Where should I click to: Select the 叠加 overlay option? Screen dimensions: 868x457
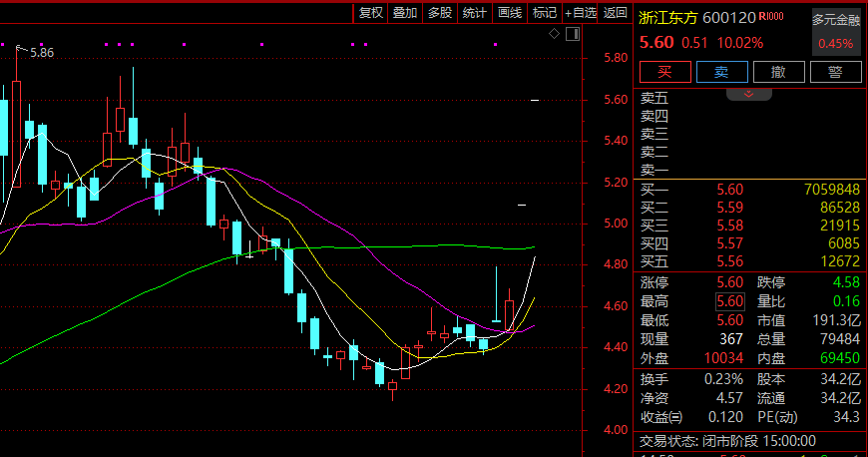coord(405,13)
